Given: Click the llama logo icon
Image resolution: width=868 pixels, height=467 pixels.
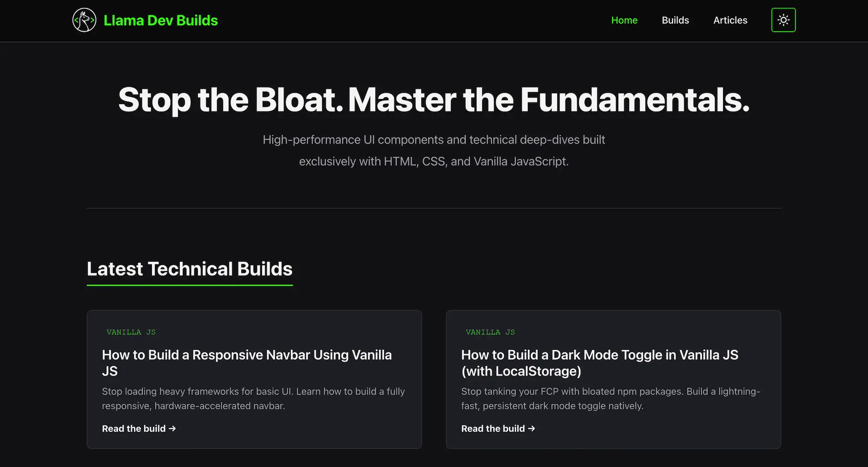Looking at the screenshot, I should point(84,20).
